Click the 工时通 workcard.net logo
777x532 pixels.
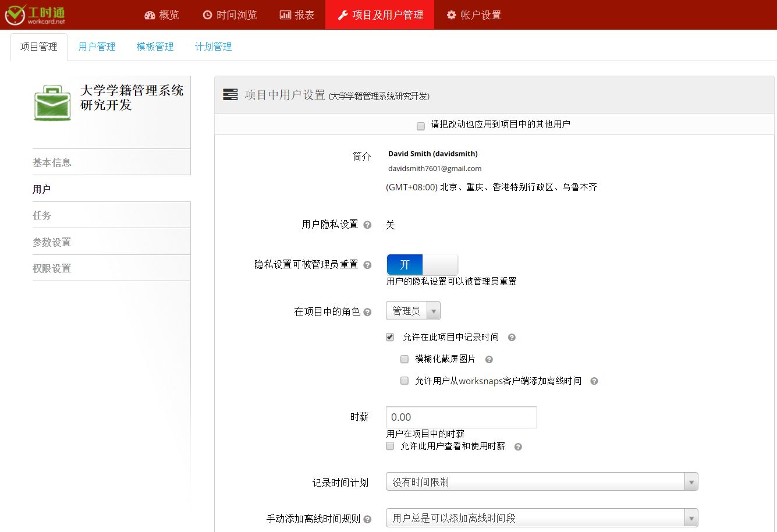click(x=35, y=15)
